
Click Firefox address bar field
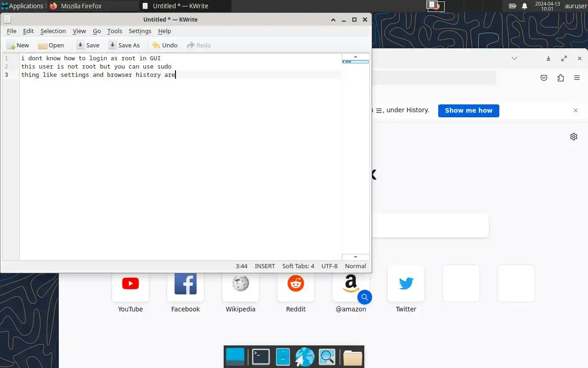click(434, 78)
